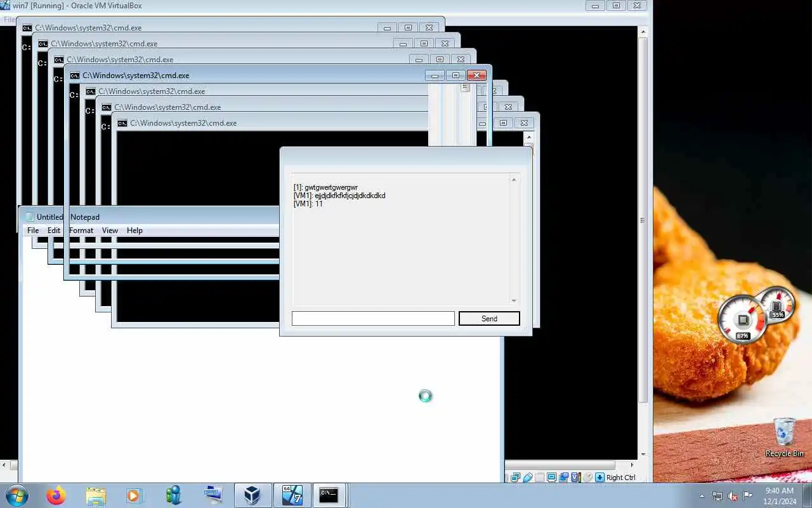Click the network adapter icon in VirtualBox status bar
812x508 pixels.
515,478
